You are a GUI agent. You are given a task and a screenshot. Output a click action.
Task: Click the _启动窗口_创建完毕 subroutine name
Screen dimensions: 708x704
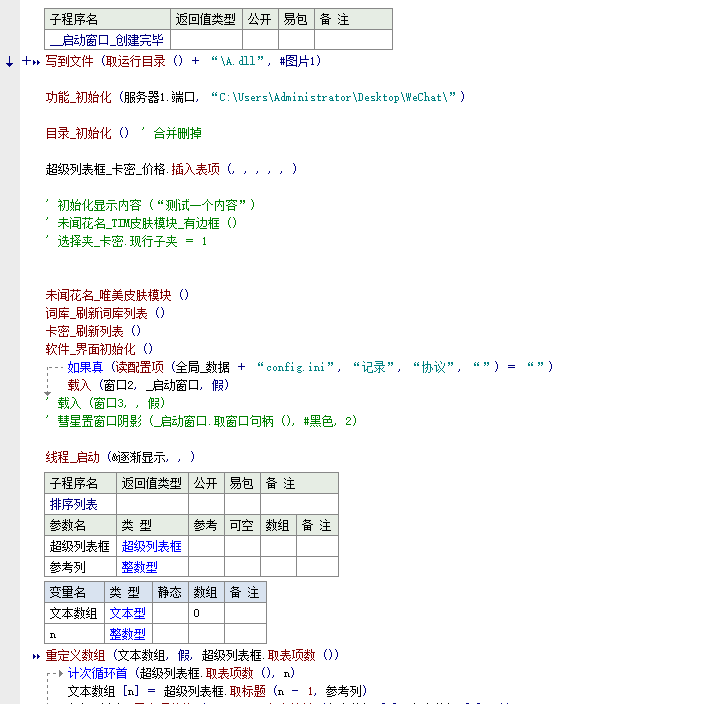[x=108, y=40]
